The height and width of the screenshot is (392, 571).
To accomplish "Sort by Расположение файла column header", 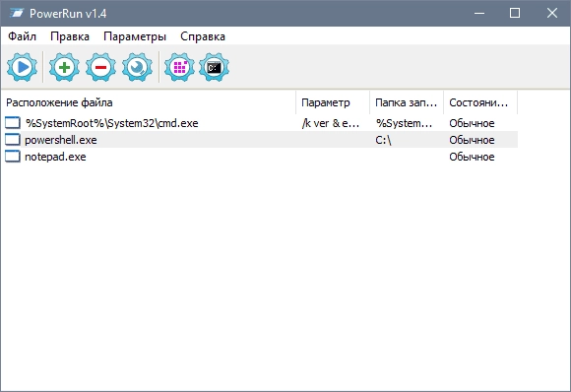I will 149,102.
